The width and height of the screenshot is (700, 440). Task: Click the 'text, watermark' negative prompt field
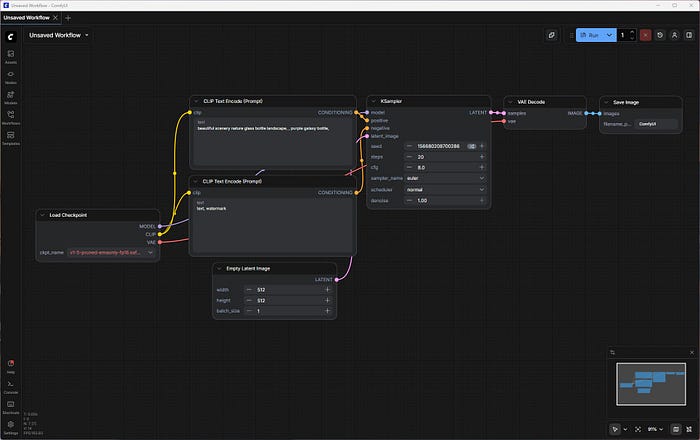pyautogui.click(x=273, y=225)
